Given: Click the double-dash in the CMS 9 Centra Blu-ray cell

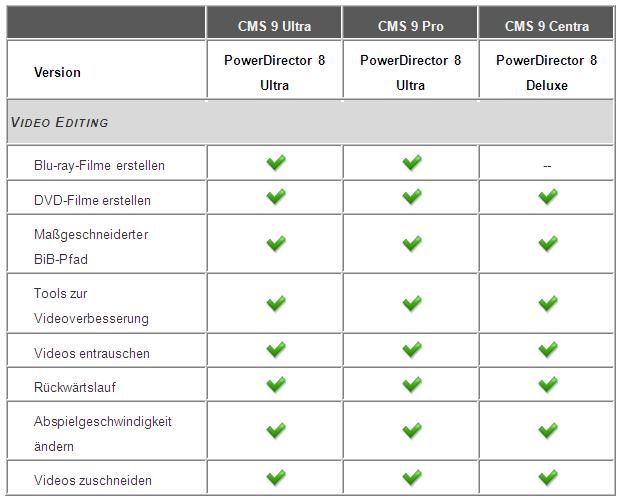Looking at the screenshot, I should click(x=547, y=166).
